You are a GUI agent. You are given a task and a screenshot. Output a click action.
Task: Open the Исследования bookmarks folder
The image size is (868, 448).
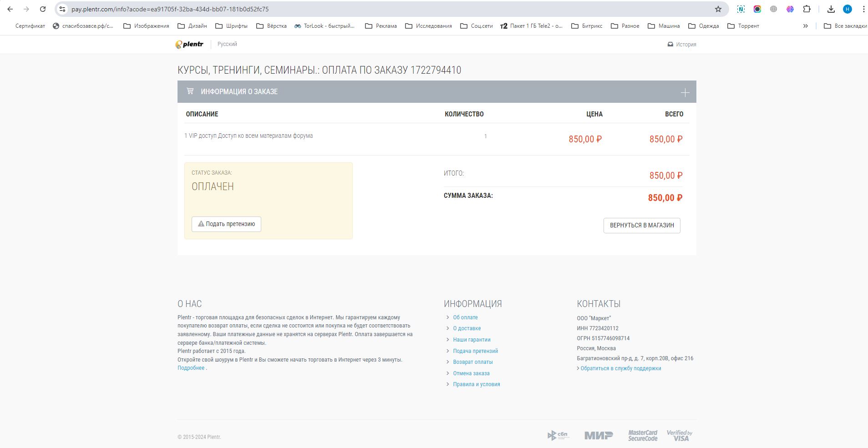tap(428, 26)
